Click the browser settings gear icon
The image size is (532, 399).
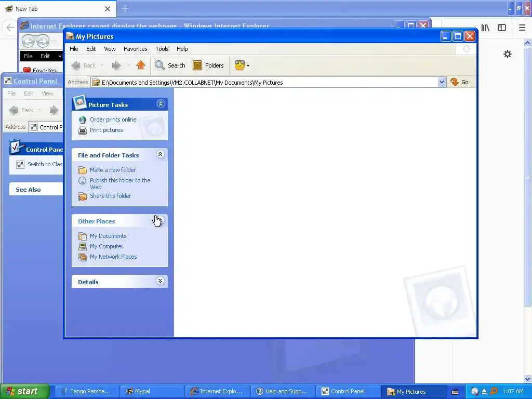507,54
